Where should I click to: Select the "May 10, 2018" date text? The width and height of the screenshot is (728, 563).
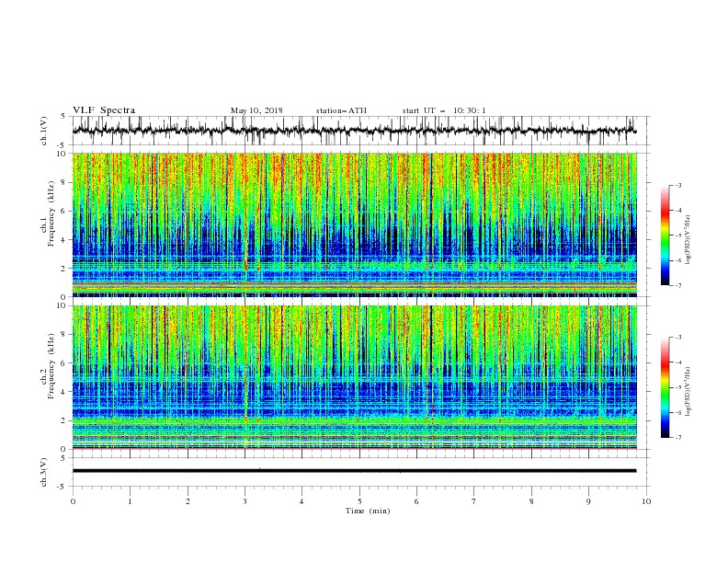[x=256, y=110]
